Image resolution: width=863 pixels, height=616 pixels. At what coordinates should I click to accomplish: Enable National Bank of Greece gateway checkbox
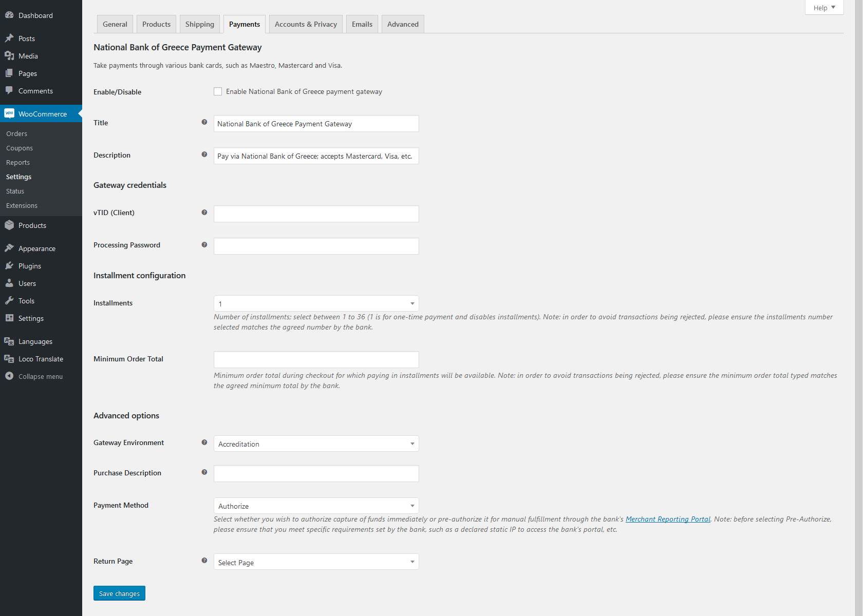point(218,92)
